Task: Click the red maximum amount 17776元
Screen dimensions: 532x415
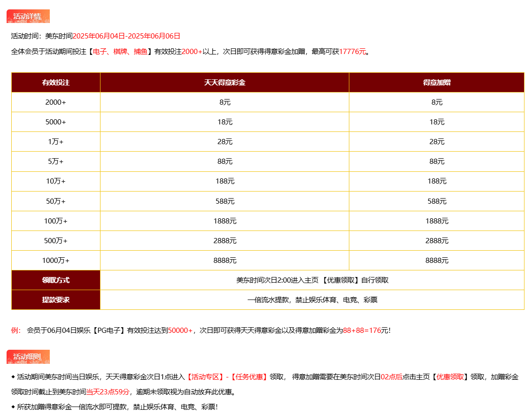Action: click(x=353, y=52)
